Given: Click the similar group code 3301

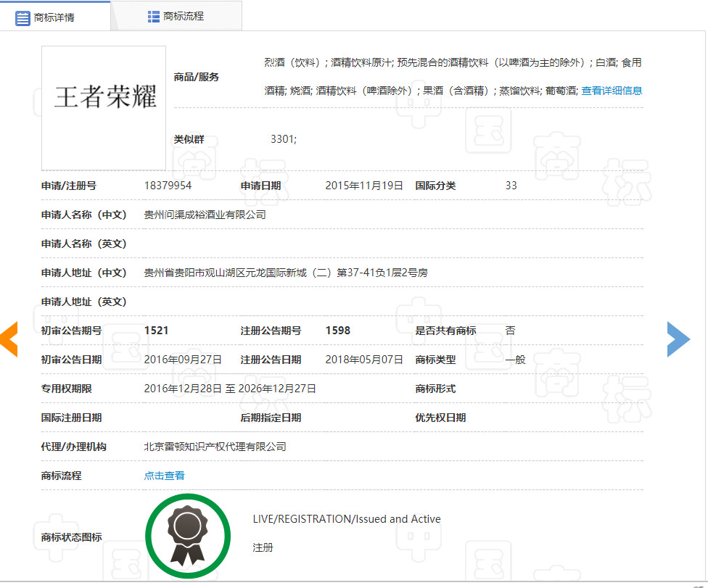Looking at the screenshot, I should click(283, 139).
